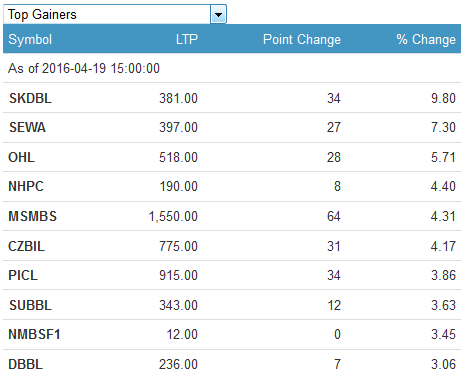Open the OHL symbol link
Viewport: 463px width, 376px height.
pos(21,157)
